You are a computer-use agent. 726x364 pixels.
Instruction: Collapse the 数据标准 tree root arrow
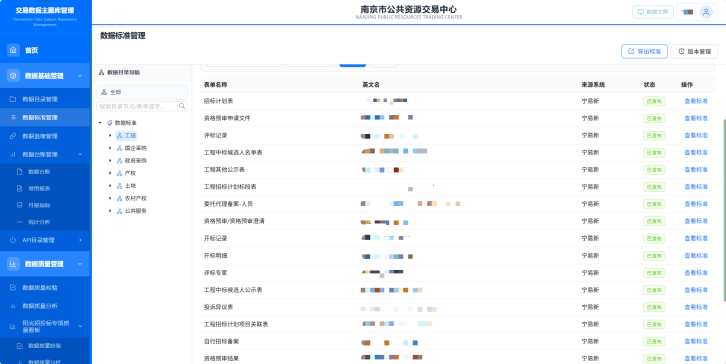tap(100, 123)
